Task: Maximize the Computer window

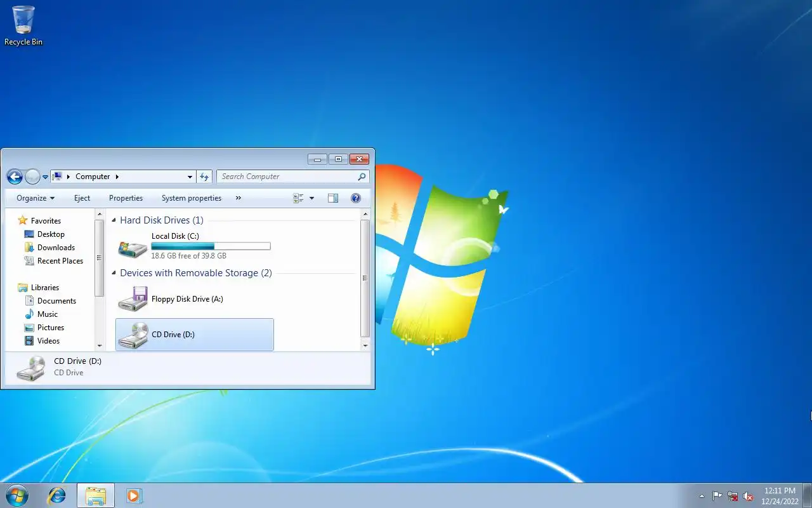Action: pos(337,159)
